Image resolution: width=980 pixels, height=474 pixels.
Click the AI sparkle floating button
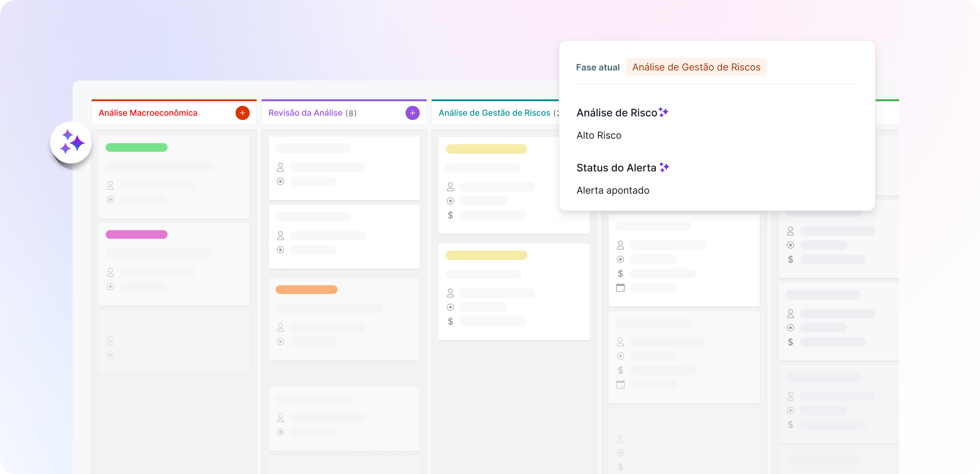tap(71, 143)
